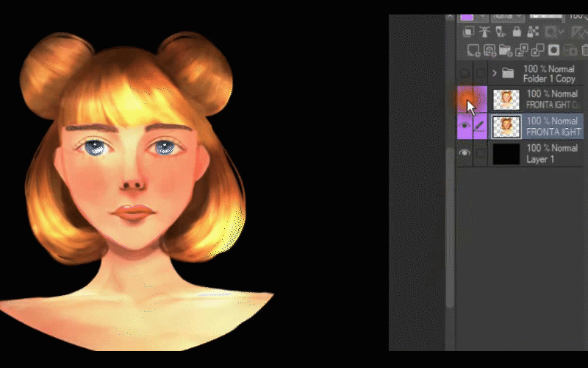
Task: Click the selected FRONTA LIGHT layer name
Action: [554, 132]
